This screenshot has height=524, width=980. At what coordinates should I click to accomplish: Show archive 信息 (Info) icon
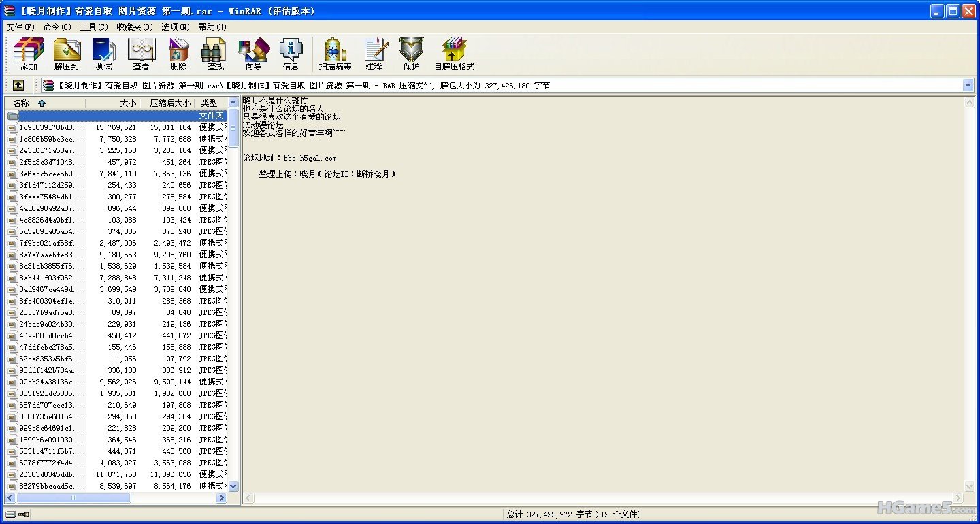pos(291,54)
